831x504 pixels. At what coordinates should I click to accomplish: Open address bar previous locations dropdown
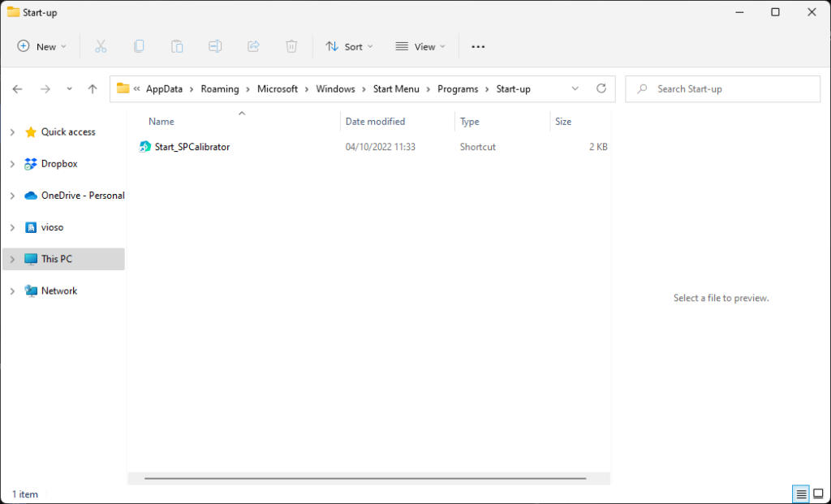pyautogui.click(x=575, y=89)
